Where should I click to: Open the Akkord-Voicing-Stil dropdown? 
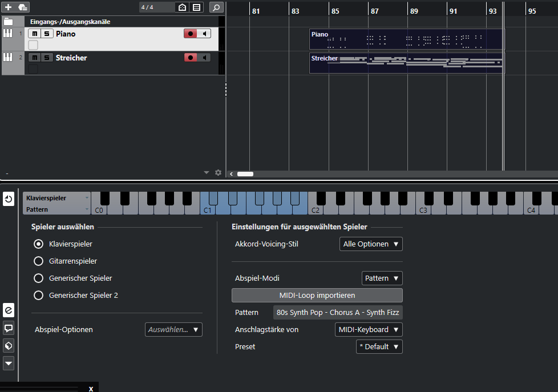tap(371, 244)
